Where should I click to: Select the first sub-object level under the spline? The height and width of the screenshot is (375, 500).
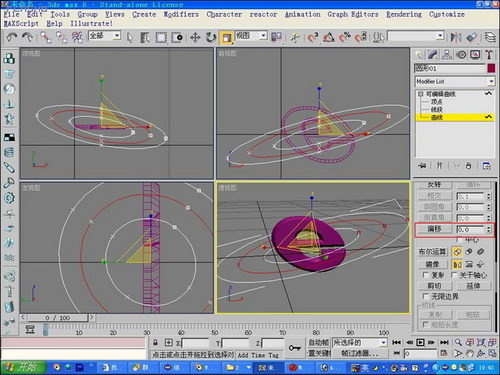(x=436, y=102)
